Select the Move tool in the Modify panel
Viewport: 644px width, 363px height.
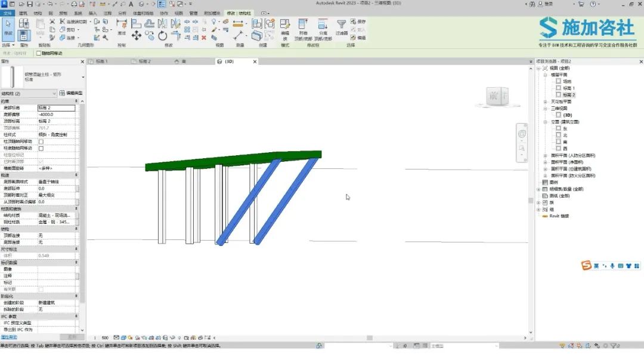point(137,36)
